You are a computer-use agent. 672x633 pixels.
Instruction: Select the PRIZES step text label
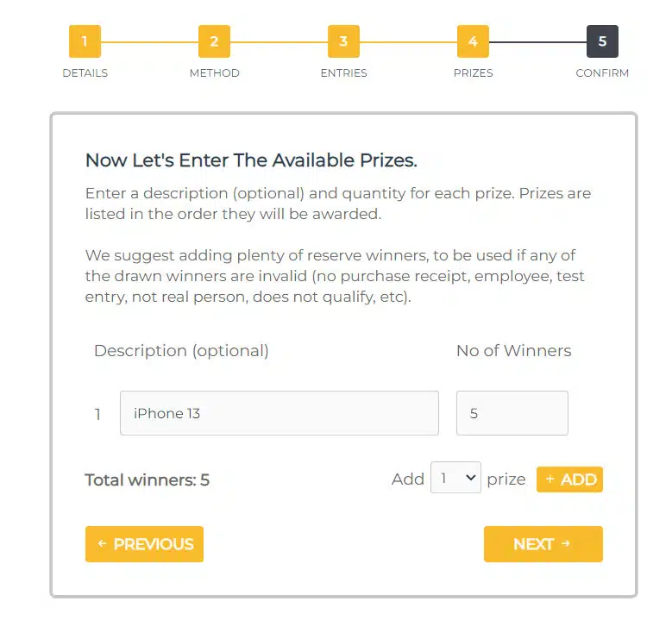click(x=473, y=73)
